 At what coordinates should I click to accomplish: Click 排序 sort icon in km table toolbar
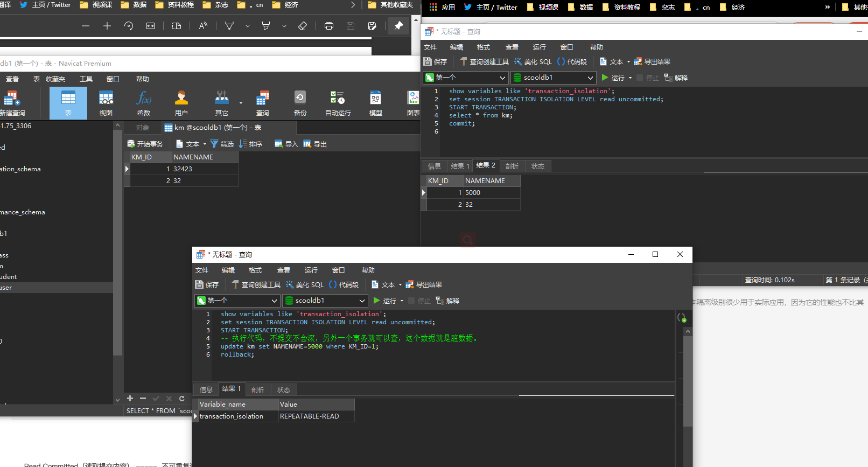pos(250,144)
